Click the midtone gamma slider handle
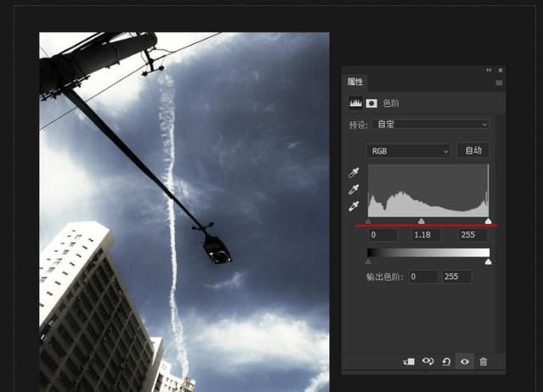Screen dimensions: 543x392 [x=421, y=221]
